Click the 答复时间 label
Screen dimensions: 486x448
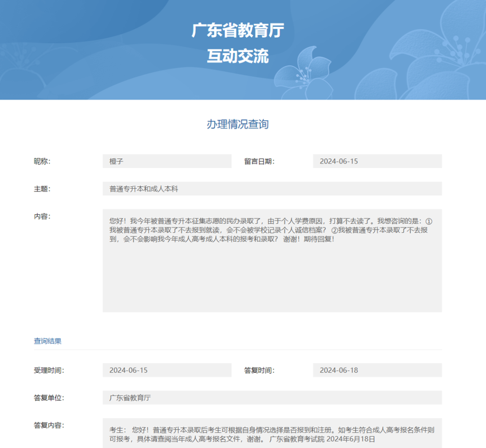[260, 370]
